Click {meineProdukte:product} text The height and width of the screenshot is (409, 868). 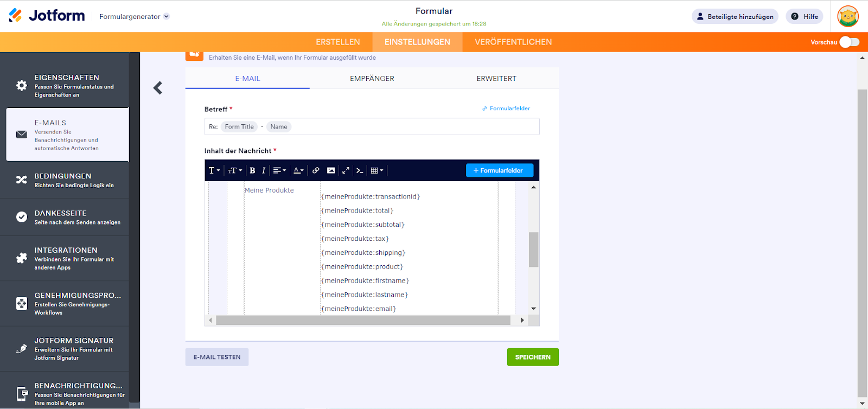click(x=362, y=267)
